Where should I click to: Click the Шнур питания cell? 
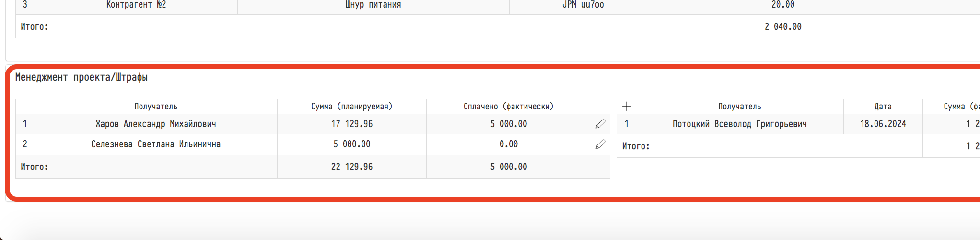[x=373, y=5]
